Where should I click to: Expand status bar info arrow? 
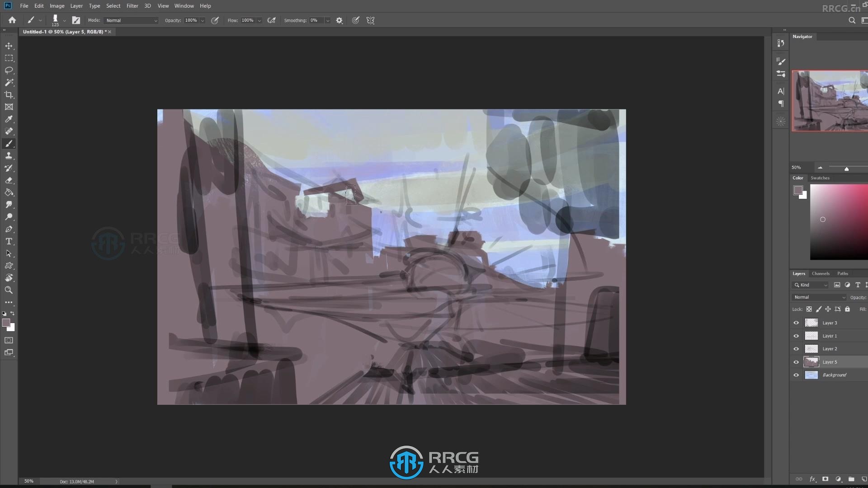tap(116, 482)
